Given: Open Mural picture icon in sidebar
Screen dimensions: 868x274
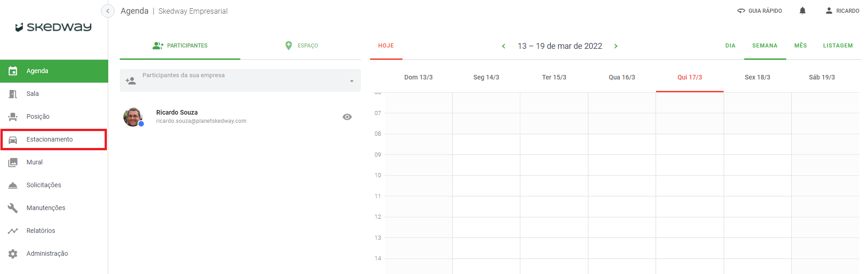Looking at the screenshot, I should coord(13,163).
